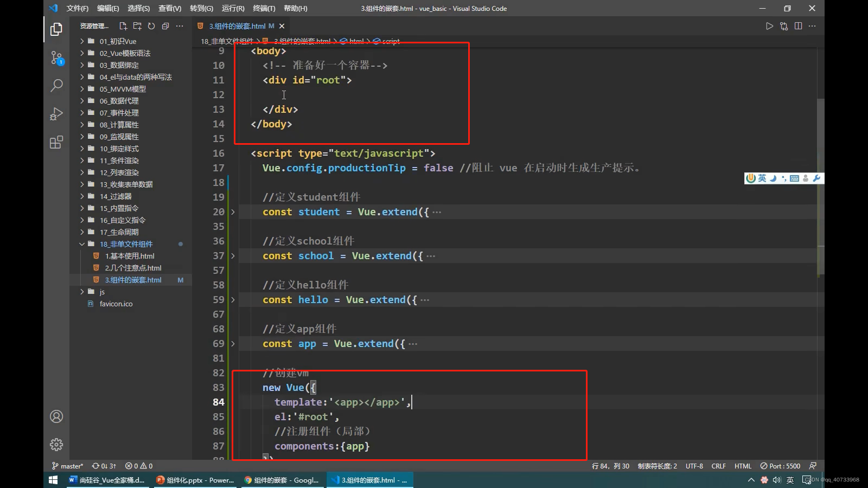
Task: Expand folded school component at line 37
Action: tap(233, 256)
